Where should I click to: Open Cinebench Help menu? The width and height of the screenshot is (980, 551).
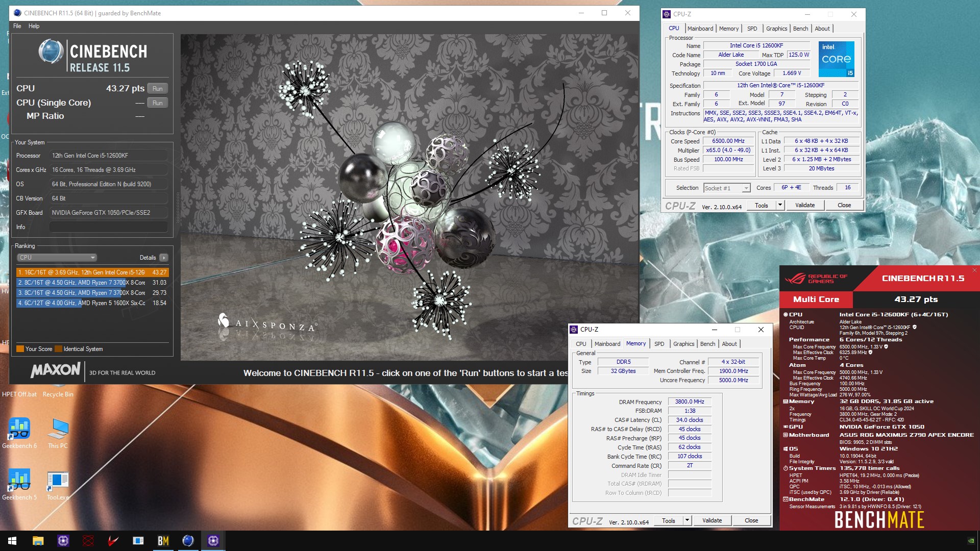[x=34, y=26]
